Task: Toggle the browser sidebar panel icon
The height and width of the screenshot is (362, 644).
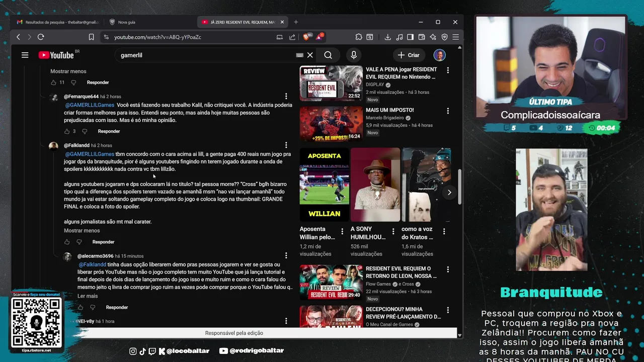Action: click(x=410, y=37)
